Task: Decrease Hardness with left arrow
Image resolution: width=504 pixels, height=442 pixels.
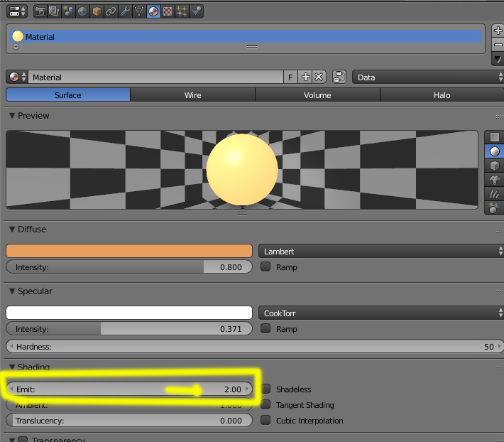Action: (x=11, y=347)
